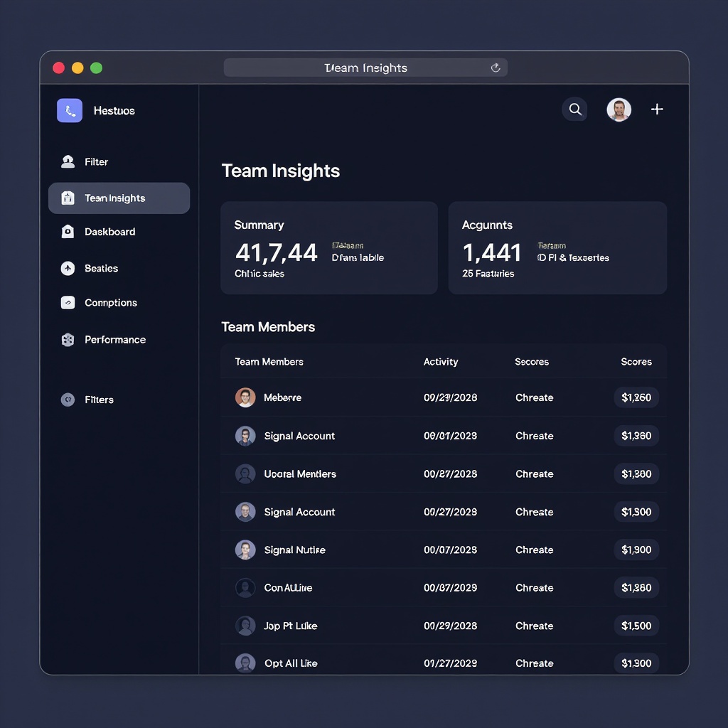
Task: Select the Uooral Mentlers name
Action: point(300,474)
